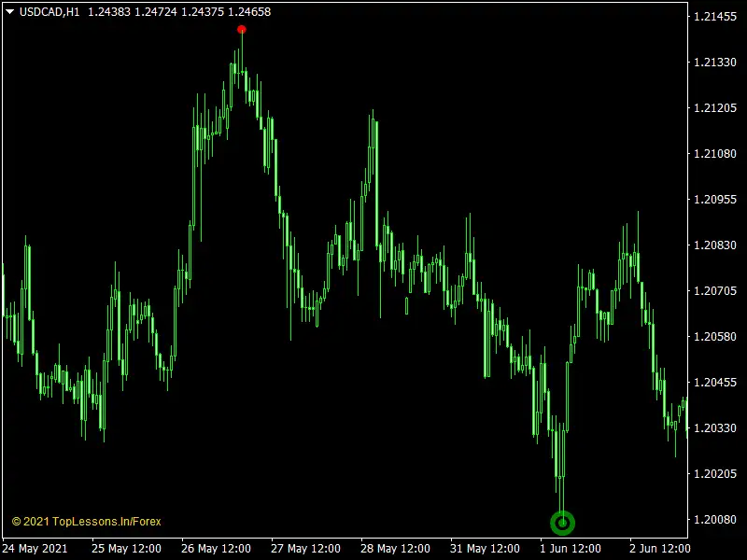Click price label 1.21080
The image size is (747, 560).
pyautogui.click(x=715, y=154)
